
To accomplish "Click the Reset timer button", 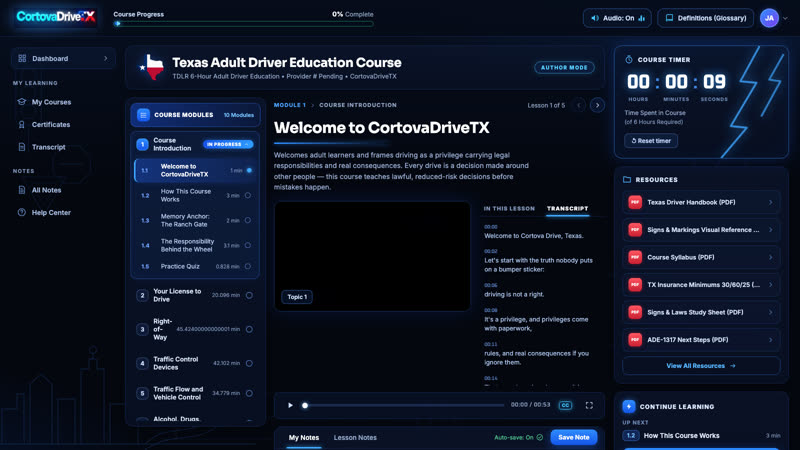I will click(651, 141).
